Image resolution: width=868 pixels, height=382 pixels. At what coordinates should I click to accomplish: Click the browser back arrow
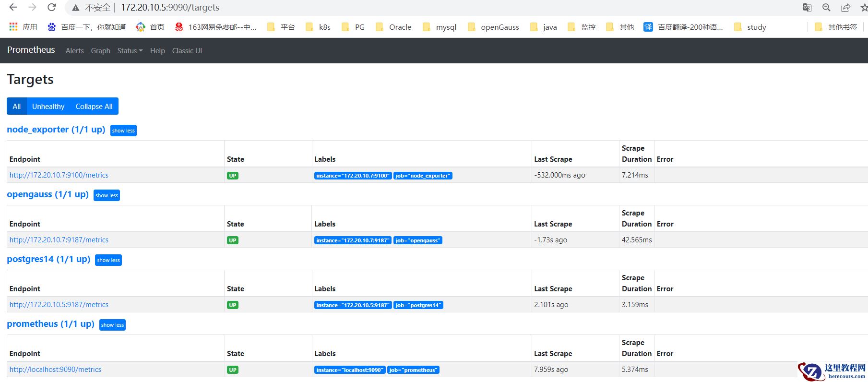click(13, 8)
